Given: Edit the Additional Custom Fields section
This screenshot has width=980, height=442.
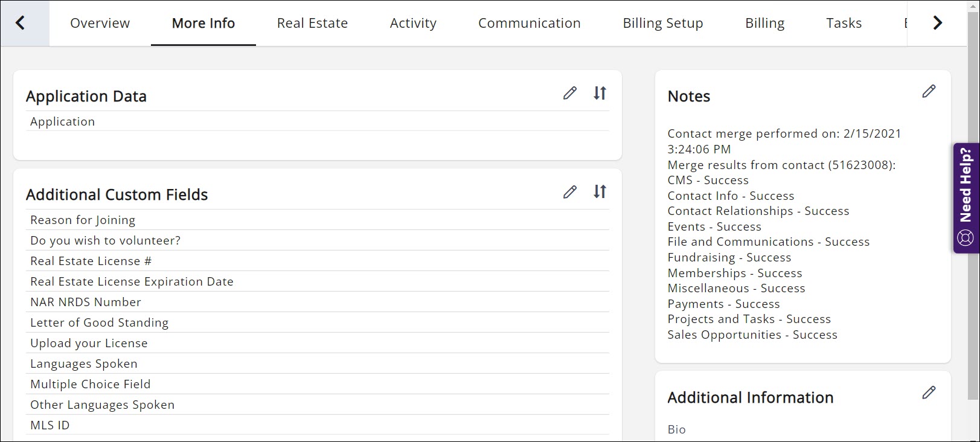Looking at the screenshot, I should [569, 192].
